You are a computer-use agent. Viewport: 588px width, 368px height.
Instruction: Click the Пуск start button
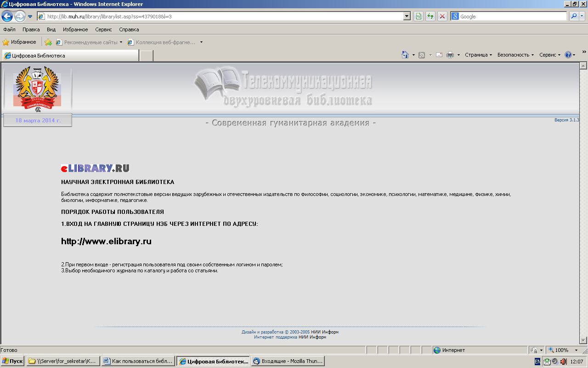click(x=12, y=361)
